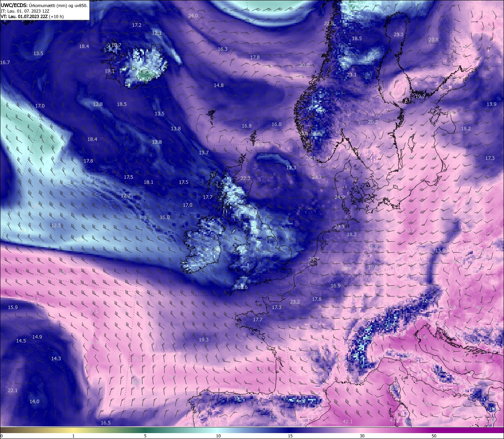Screen dimensions: 504x439
Task: Click the map value '18.9' over northern Germany
Action: tap(373, 247)
